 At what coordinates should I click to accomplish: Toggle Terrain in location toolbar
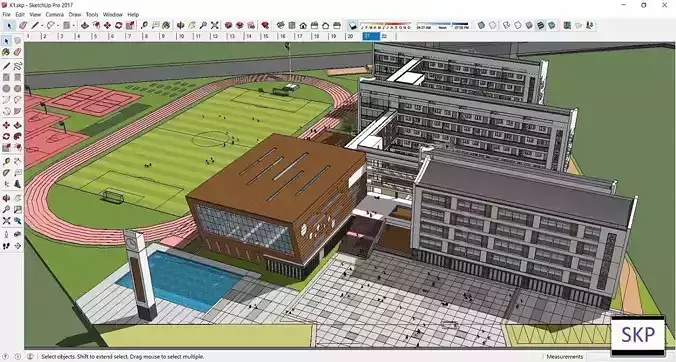point(579,25)
